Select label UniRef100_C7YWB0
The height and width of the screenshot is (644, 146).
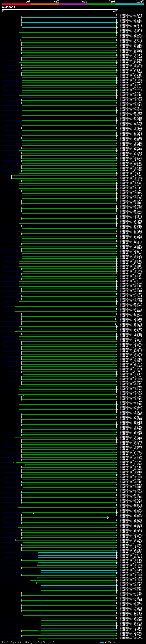tap(131, 474)
